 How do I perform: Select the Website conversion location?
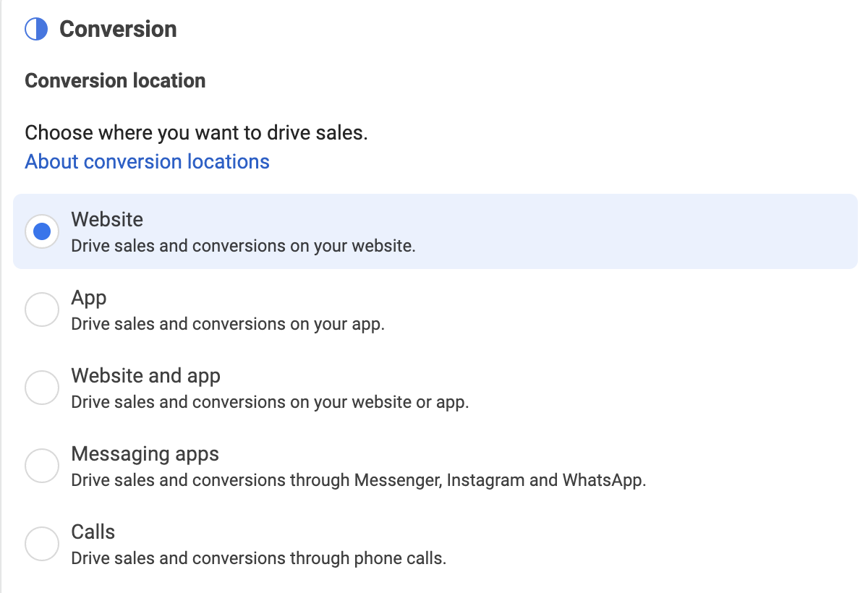(41, 231)
